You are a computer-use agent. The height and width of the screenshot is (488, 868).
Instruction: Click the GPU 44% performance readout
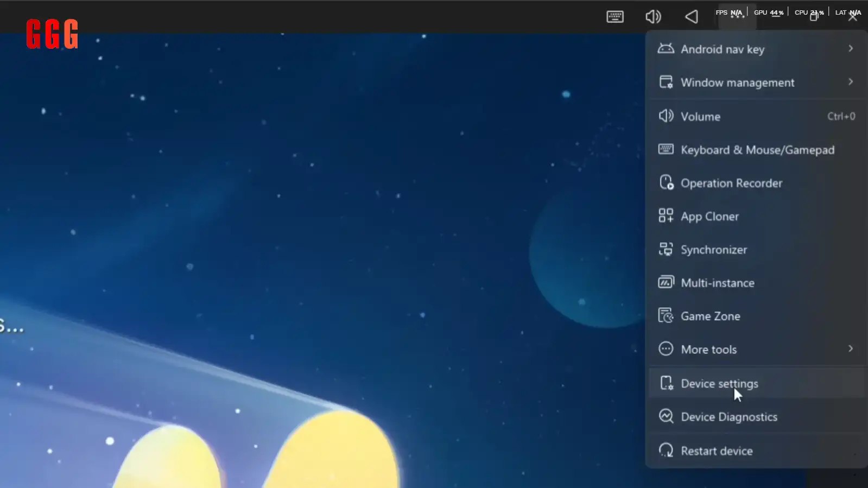[768, 12]
